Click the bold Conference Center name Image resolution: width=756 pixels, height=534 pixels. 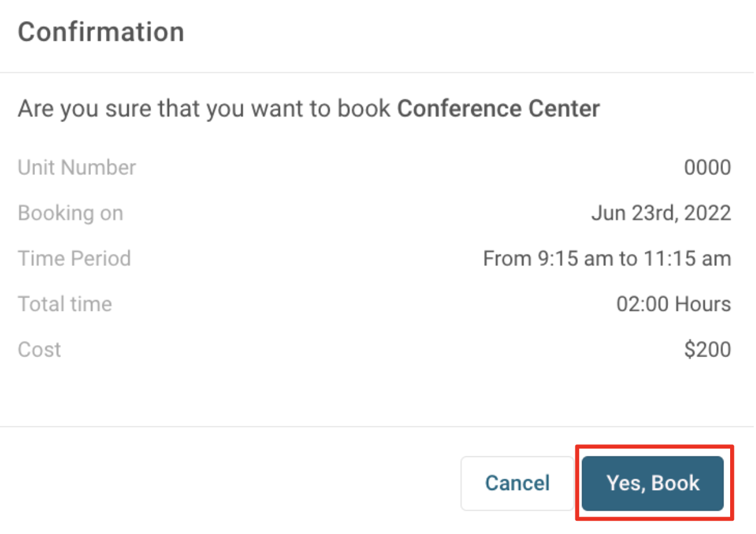pos(499,109)
